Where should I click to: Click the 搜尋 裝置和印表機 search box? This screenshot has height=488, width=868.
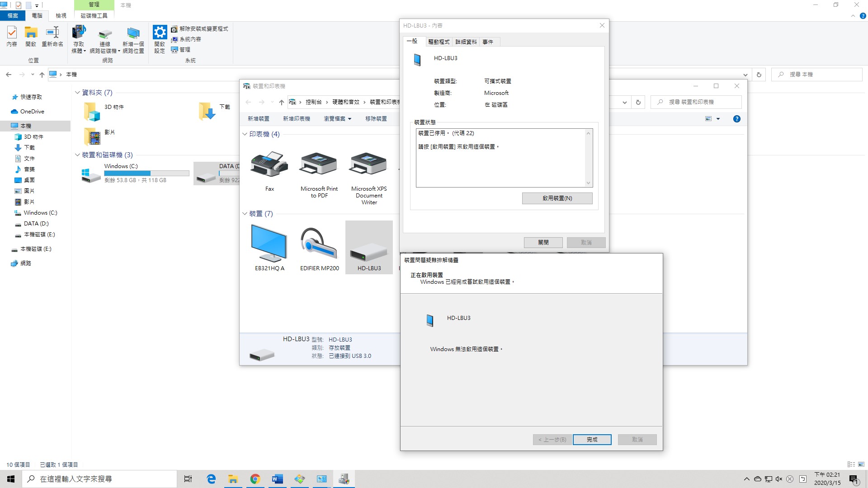[696, 102]
